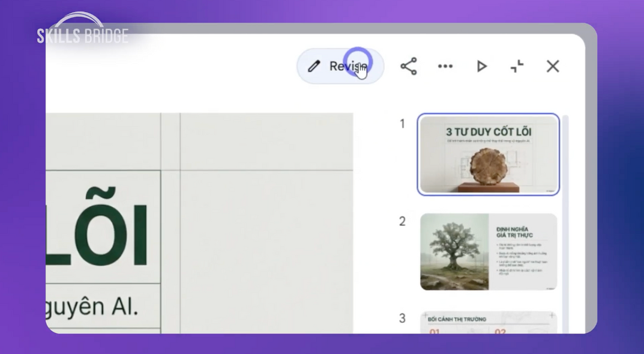Click the subtitle text ending "guyên AI."

click(92, 308)
